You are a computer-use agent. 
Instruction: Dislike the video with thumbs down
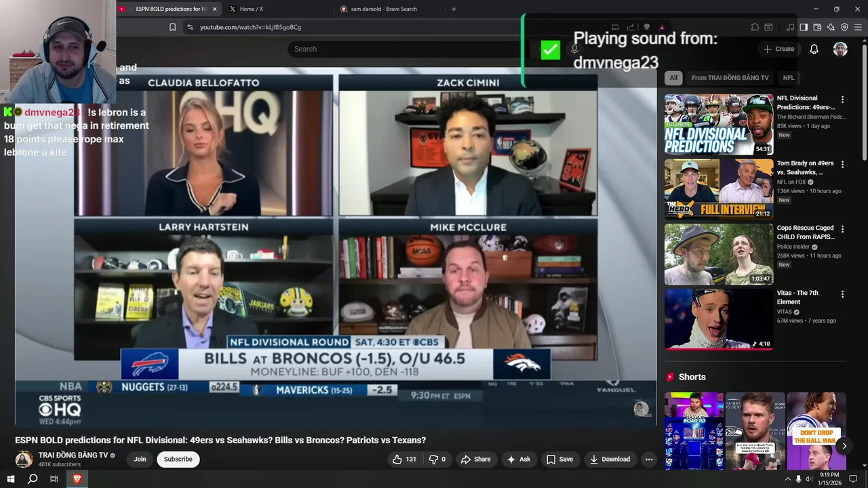[437, 459]
